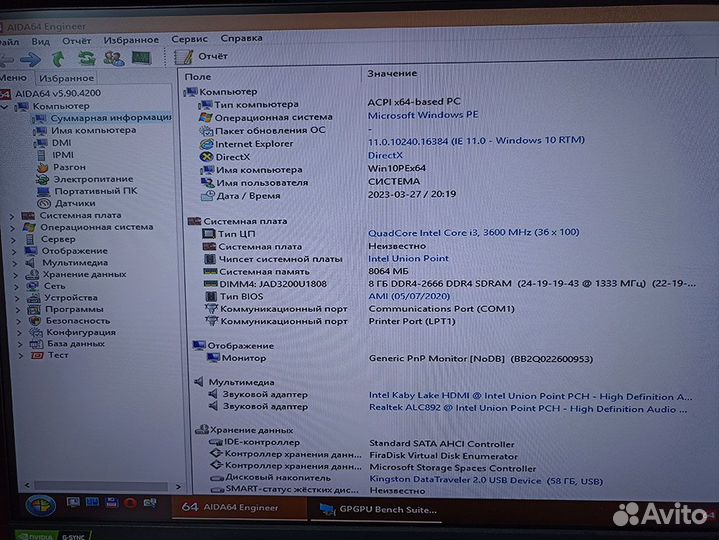Open the Intel Union Point chipset link
The width and height of the screenshot is (719, 540).
408,259
